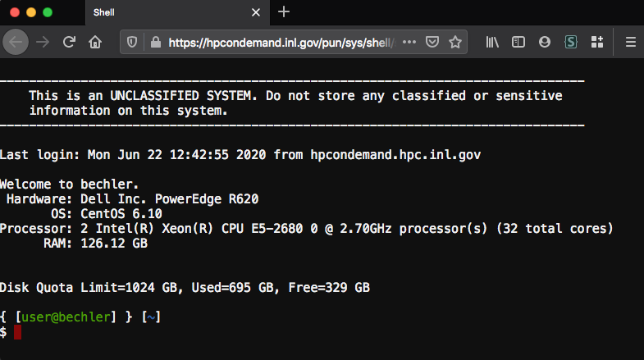Click the browser Back arrow button

17,42
